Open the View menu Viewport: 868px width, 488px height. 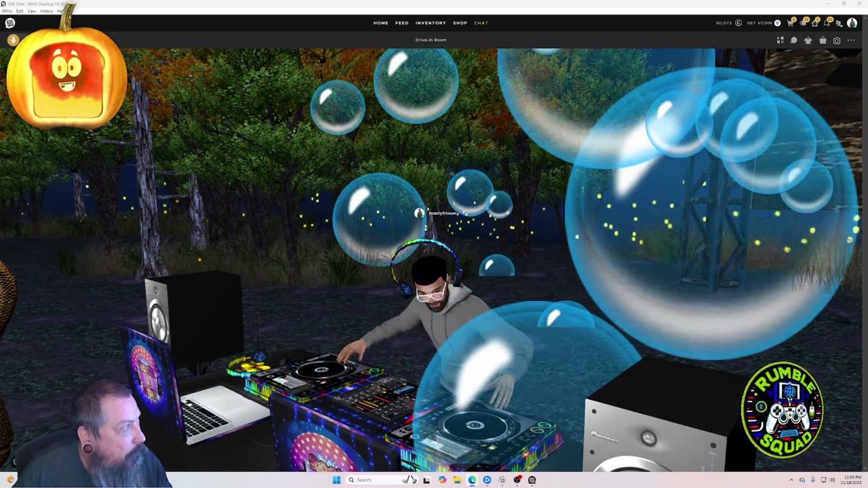point(32,11)
